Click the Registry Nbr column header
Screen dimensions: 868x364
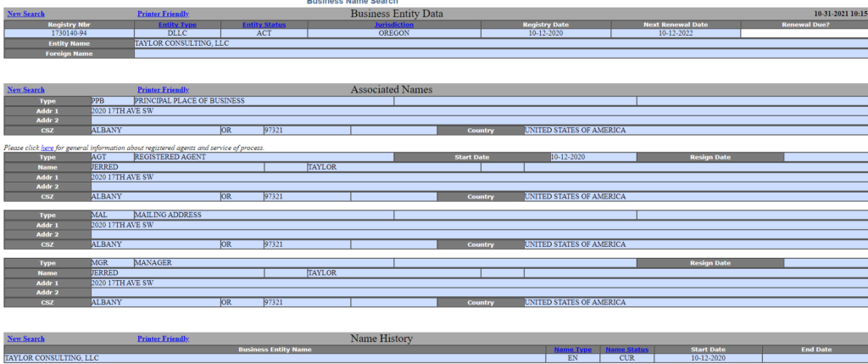[x=70, y=25]
